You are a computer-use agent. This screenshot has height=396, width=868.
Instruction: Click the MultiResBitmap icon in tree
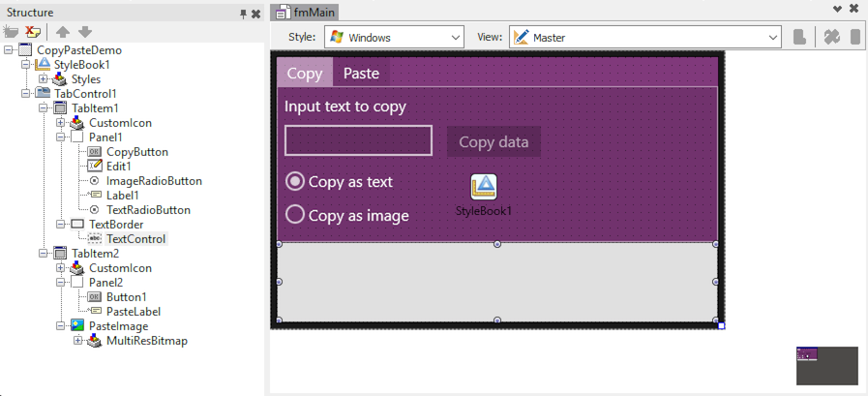[95, 341]
